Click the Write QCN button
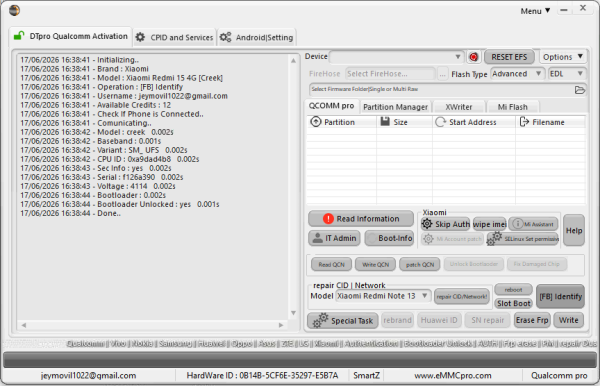This screenshot has width=600, height=386. (x=375, y=264)
